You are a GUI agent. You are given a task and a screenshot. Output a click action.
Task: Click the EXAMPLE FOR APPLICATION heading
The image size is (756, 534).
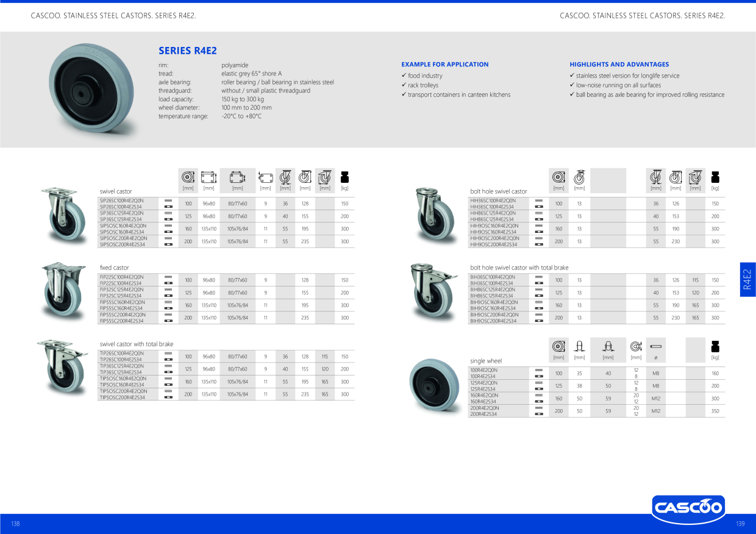[445, 64]
